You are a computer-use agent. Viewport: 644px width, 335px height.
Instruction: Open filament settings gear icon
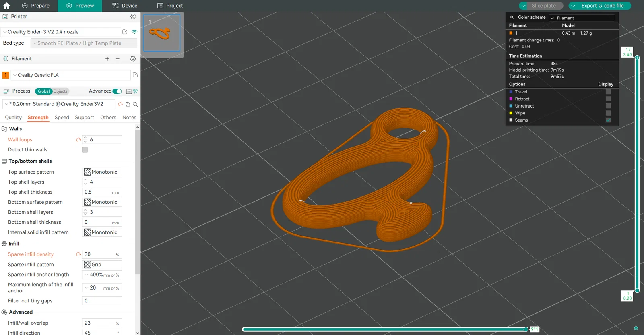pos(133,59)
